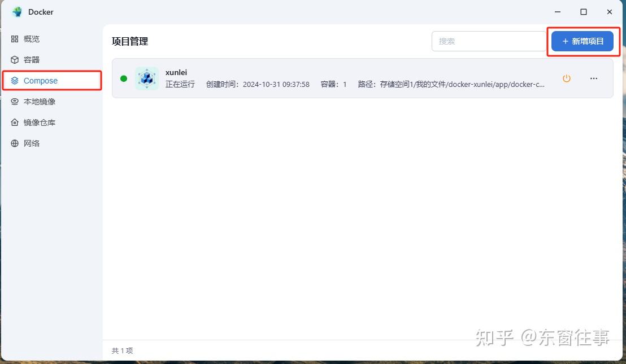Click the 新增项目 add project button
Screen dimensions: 626x364
click(x=582, y=41)
